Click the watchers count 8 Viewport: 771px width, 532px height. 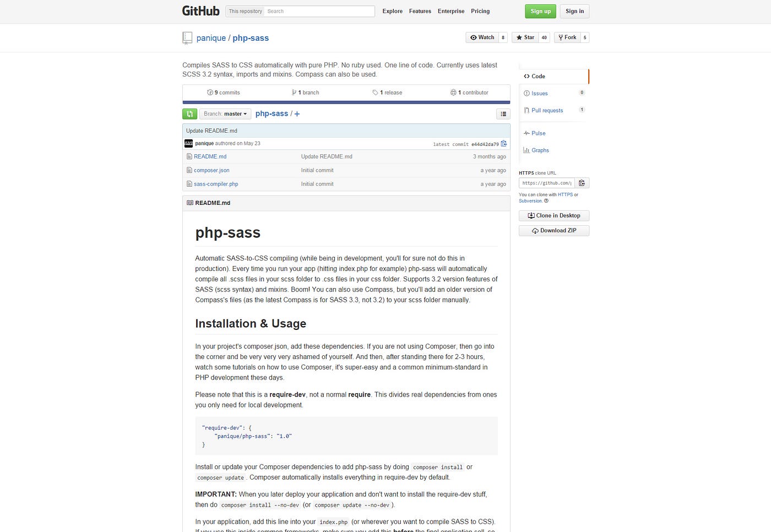click(x=503, y=37)
